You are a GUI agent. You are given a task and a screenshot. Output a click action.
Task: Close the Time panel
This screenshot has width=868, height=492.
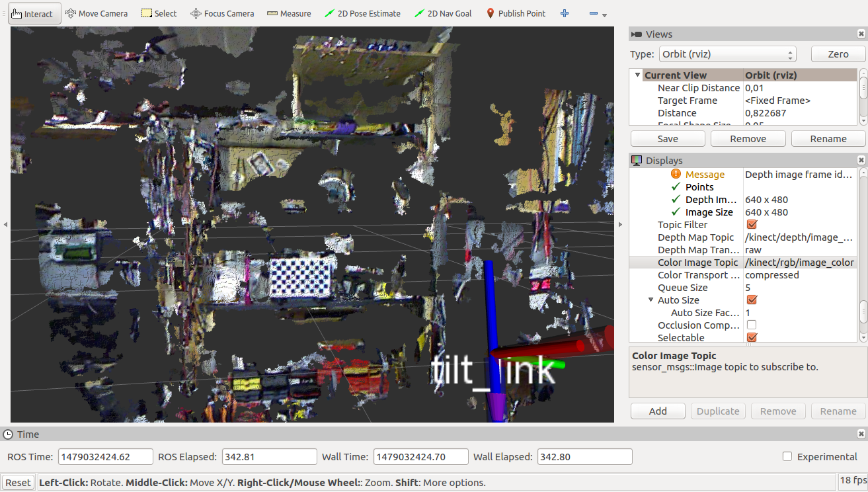(861, 434)
